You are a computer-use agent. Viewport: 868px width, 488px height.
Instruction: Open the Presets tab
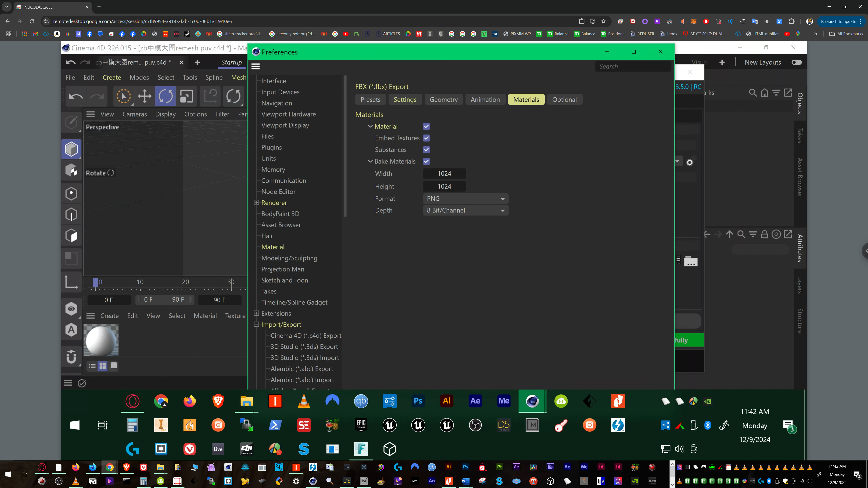click(370, 99)
